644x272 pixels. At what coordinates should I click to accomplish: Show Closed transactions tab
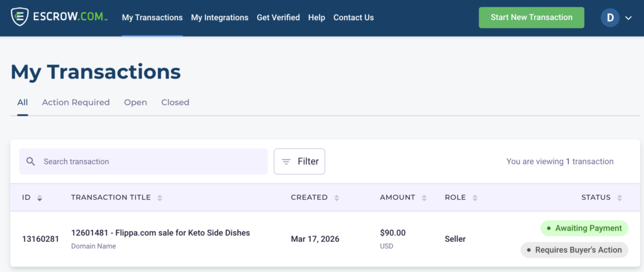point(175,102)
